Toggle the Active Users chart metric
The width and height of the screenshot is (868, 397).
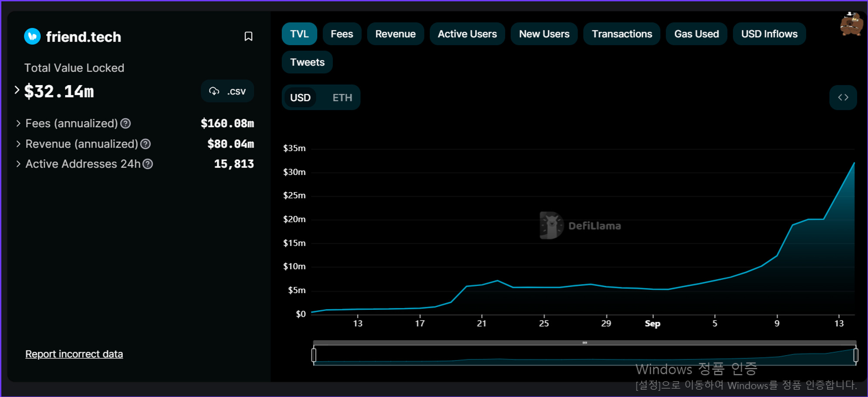[x=467, y=34]
